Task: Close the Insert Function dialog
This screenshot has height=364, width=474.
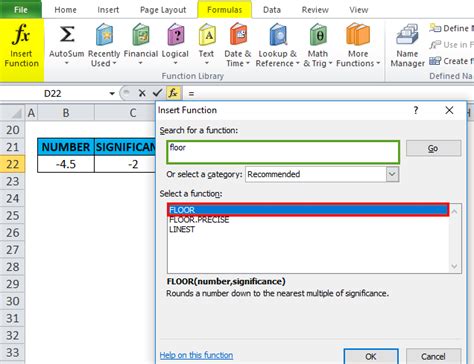Action: (x=449, y=110)
